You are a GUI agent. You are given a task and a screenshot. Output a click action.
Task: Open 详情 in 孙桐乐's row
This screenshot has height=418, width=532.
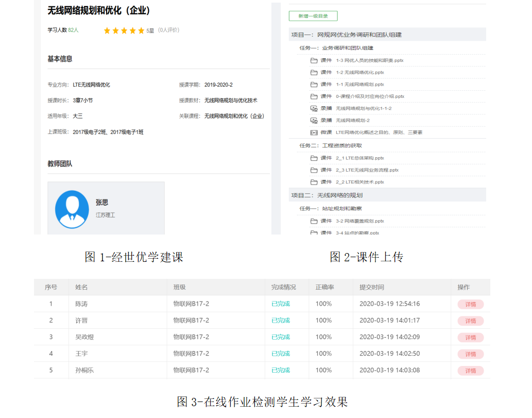(x=470, y=371)
